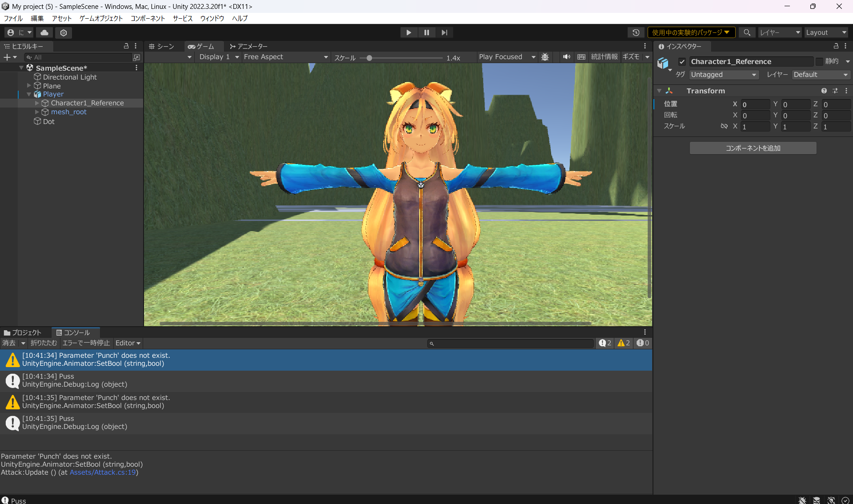Open the Play Focused dropdown
853x504 pixels.
point(507,57)
